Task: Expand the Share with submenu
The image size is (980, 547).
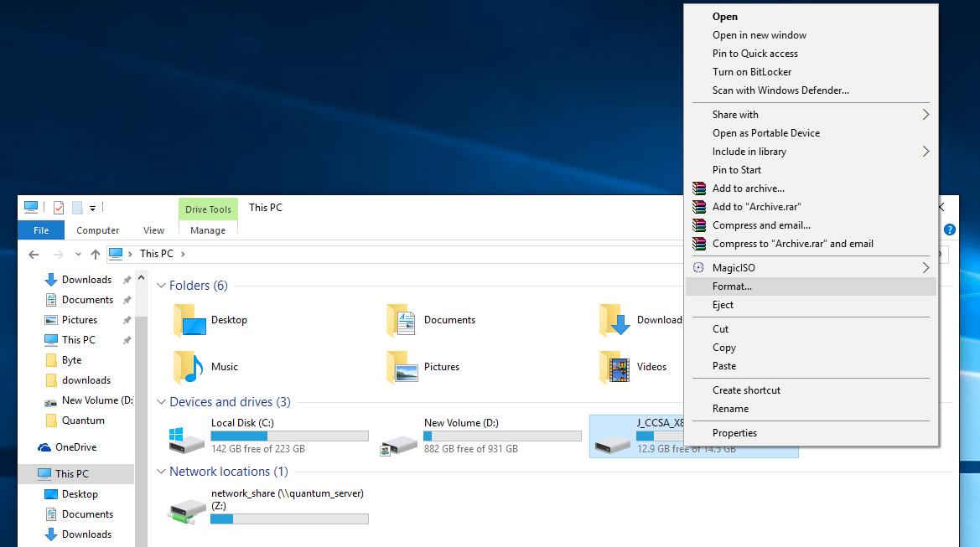Action: coord(926,115)
